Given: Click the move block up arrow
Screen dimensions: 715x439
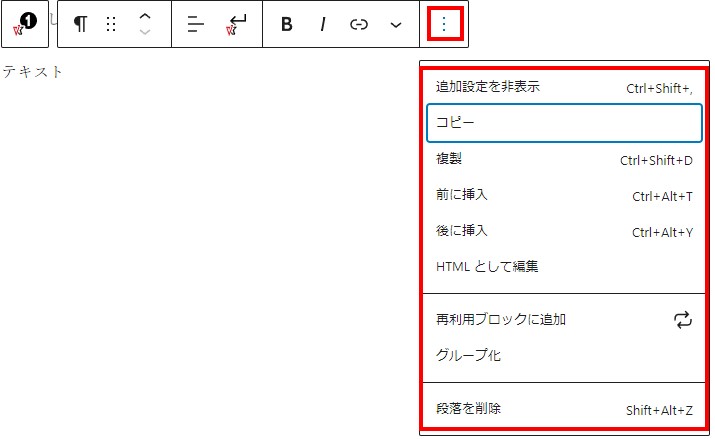Looking at the screenshot, I should tap(145, 17).
